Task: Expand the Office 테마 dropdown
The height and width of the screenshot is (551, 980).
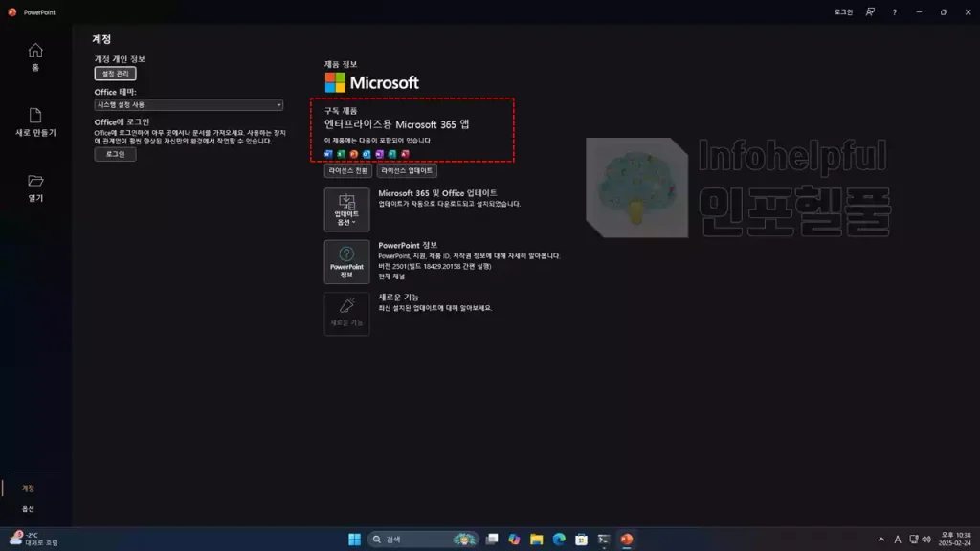Action: (x=189, y=105)
